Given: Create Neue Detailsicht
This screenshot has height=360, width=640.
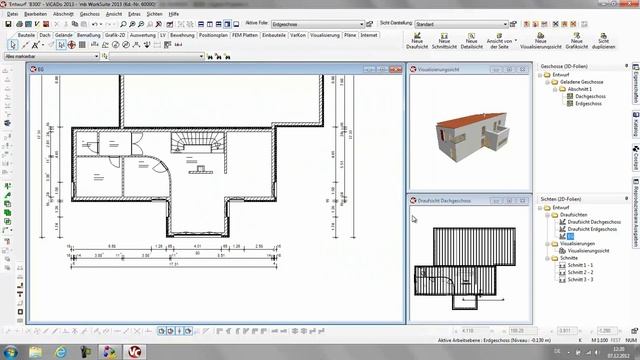Looking at the screenshot, I should coord(471,41).
